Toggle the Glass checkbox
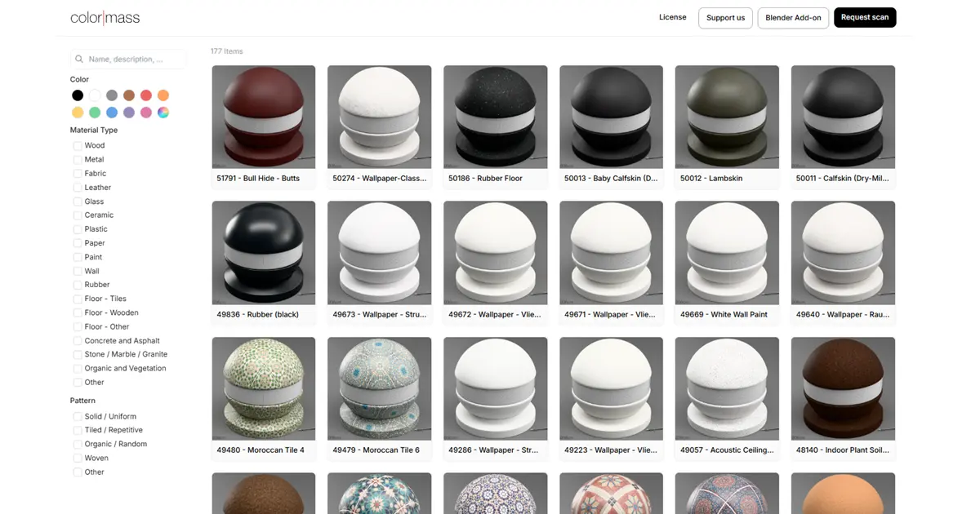This screenshot has width=980, height=514. click(x=78, y=202)
